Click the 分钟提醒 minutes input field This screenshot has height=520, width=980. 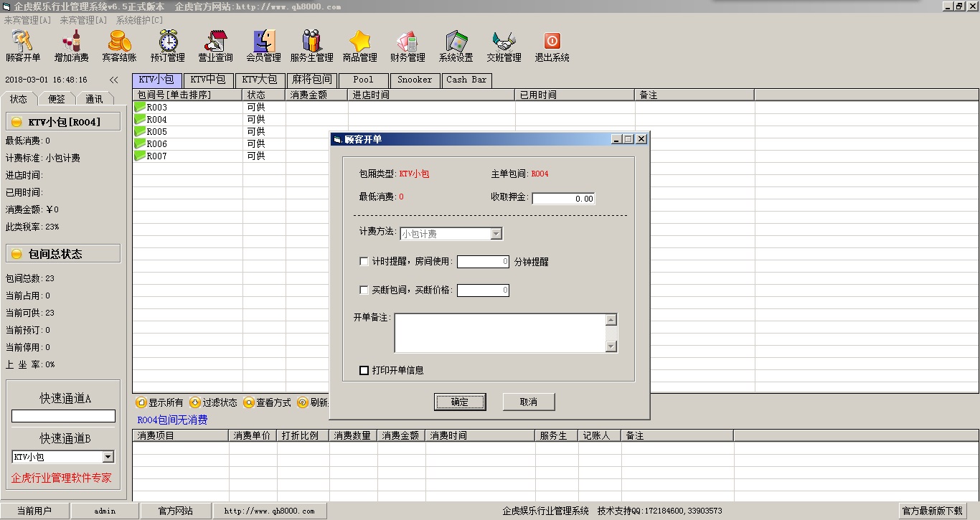point(483,262)
